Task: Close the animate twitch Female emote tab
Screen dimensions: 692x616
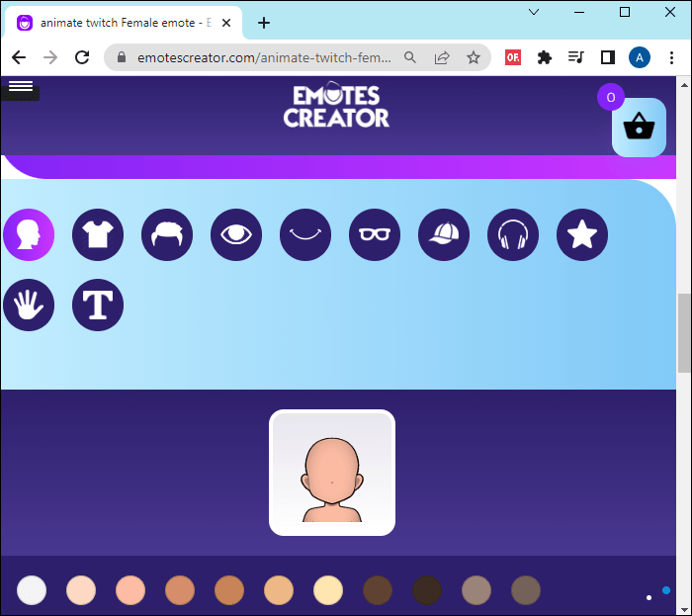Action: click(x=226, y=23)
